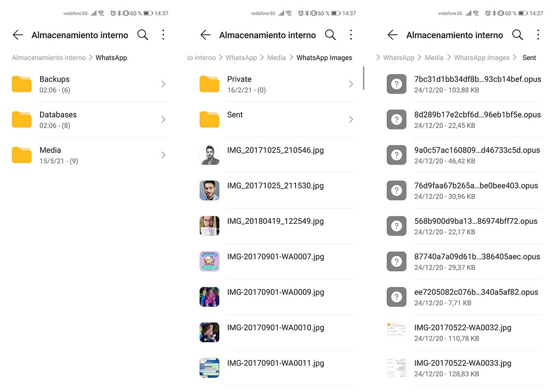Click the chevron next to Sent folder
553x392 pixels.
[x=351, y=120]
